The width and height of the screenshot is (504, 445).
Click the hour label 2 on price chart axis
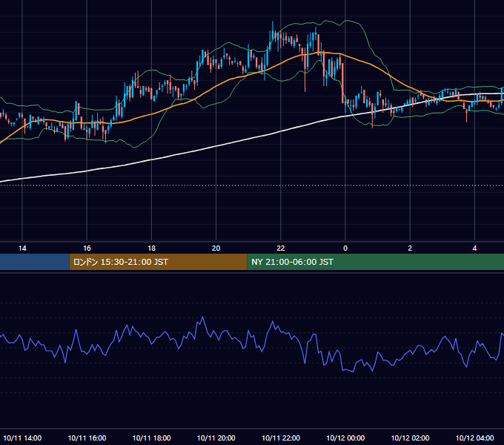[410, 248]
